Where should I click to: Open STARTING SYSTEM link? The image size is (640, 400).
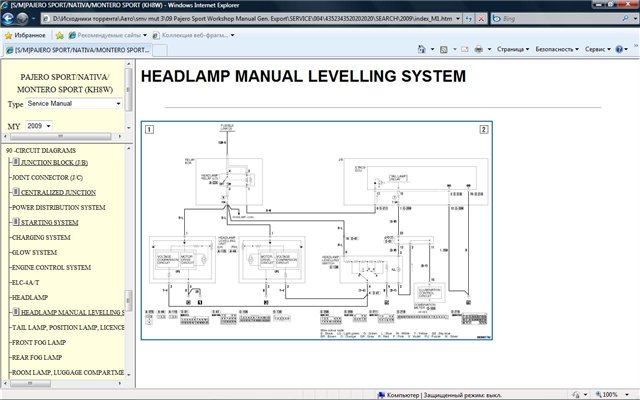coord(49,223)
